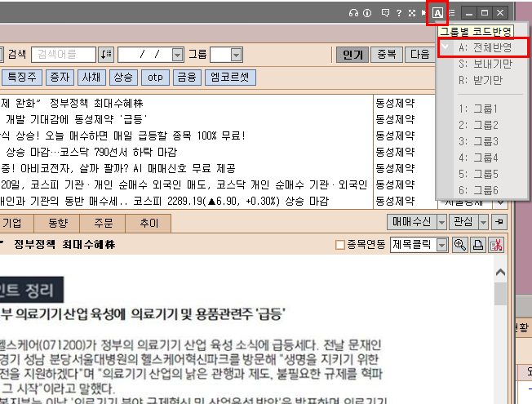Click the otp keyword button

[x=155, y=77]
